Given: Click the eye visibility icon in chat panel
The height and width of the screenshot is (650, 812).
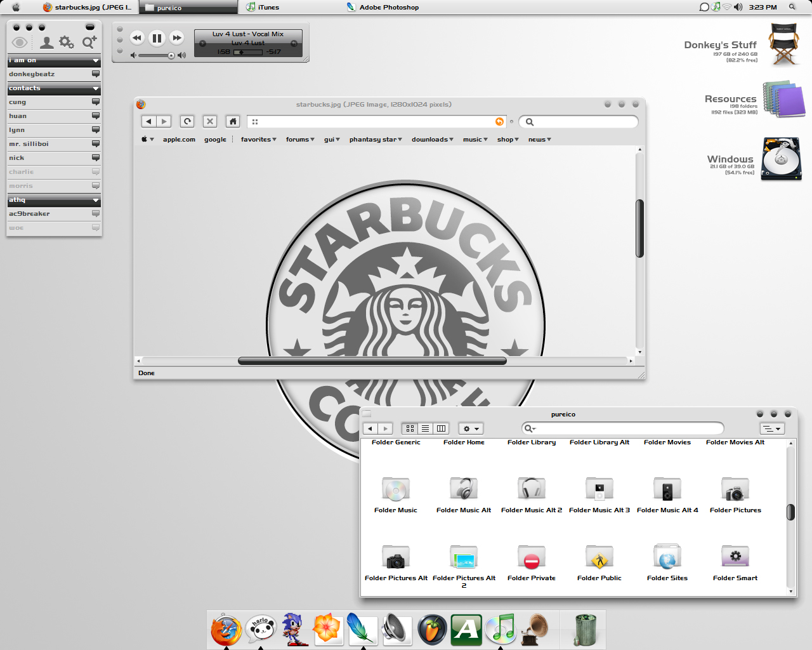Looking at the screenshot, I should [x=20, y=43].
